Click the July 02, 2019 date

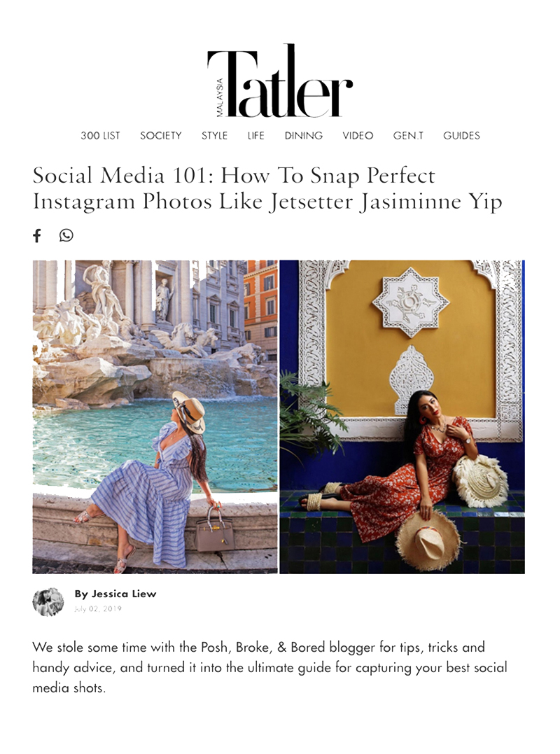point(98,609)
